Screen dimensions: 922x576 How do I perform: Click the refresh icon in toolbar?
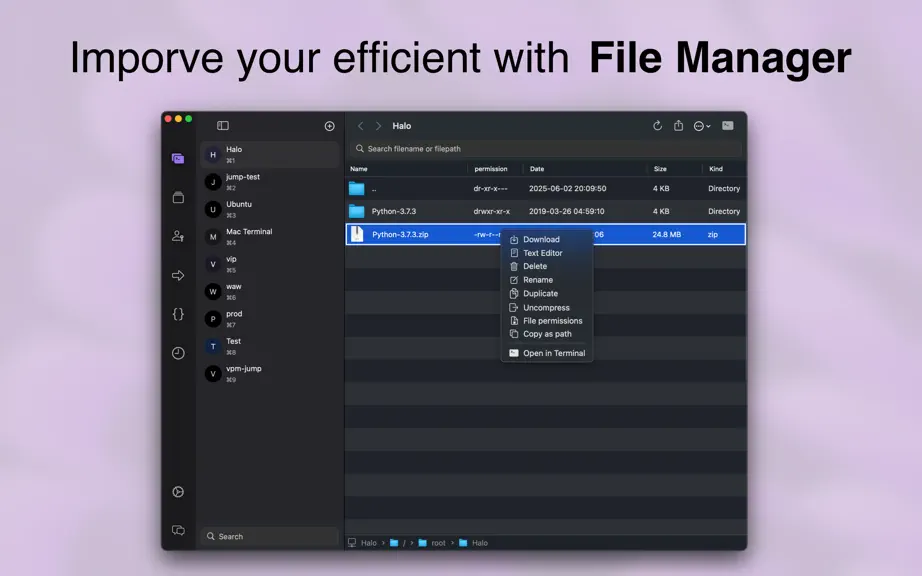click(657, 126)
